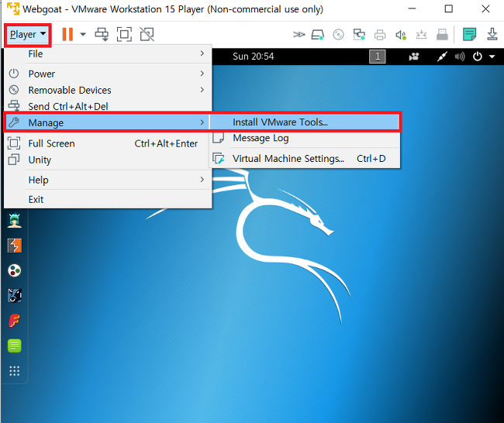Open the Kali system menu dropdown arrow
Image resolution: width=504 pixels, height=423 pixels.
(492, 57)
